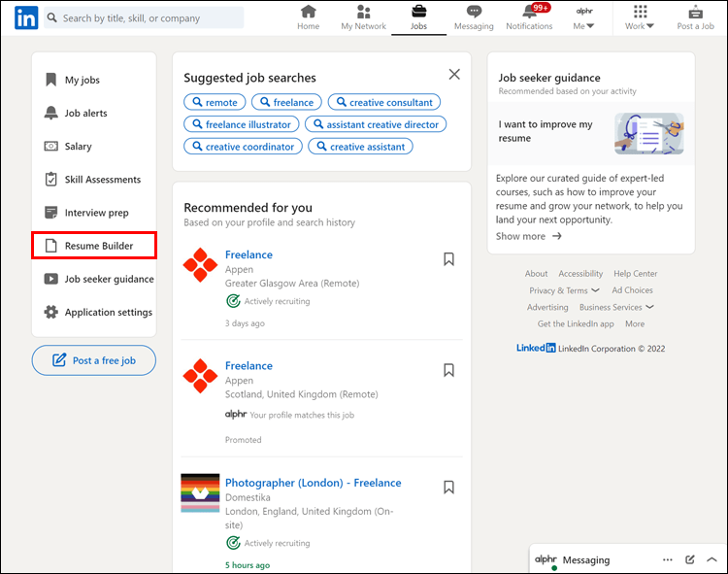Screen dimensions: 728x574
Task: Bookmark the Photographer (London) job
Action: pos(448,488)
